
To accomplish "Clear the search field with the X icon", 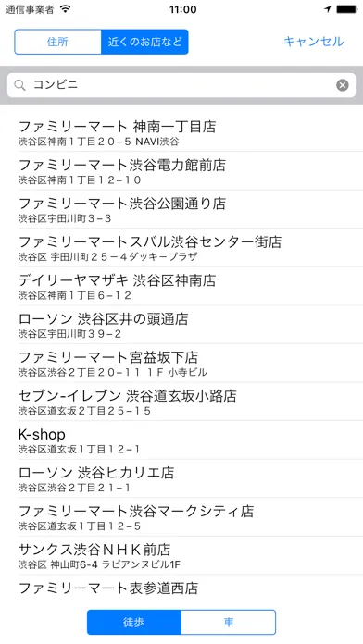I will (342, 85).
